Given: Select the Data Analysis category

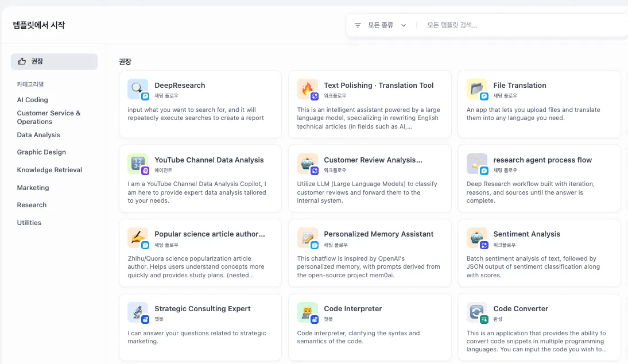Looking at the screenshot, I should 37,134.
